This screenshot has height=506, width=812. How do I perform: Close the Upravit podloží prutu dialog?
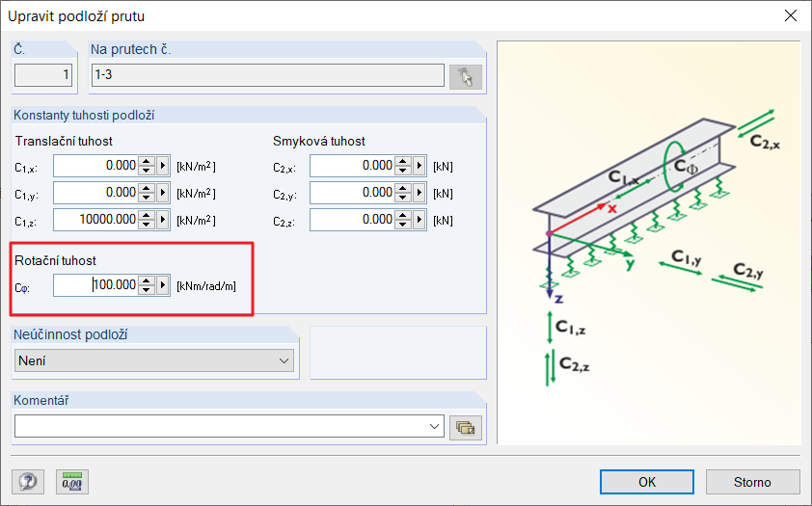790,15
